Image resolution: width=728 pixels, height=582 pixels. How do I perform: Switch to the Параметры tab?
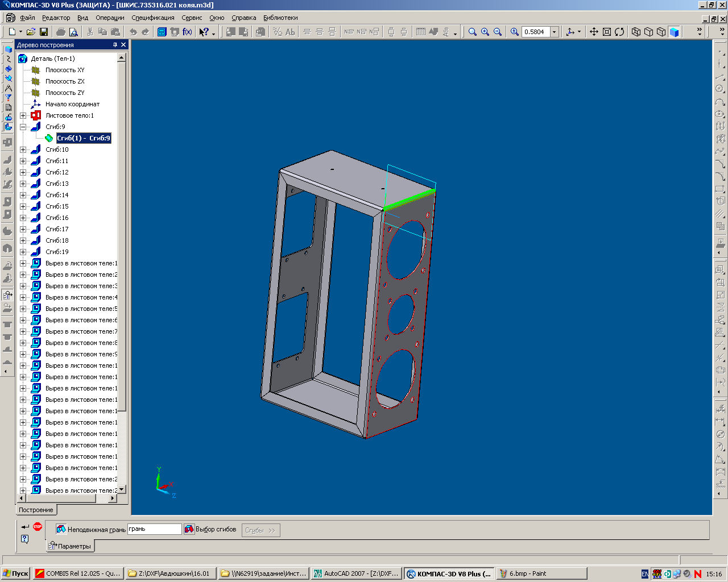point(70,546)
